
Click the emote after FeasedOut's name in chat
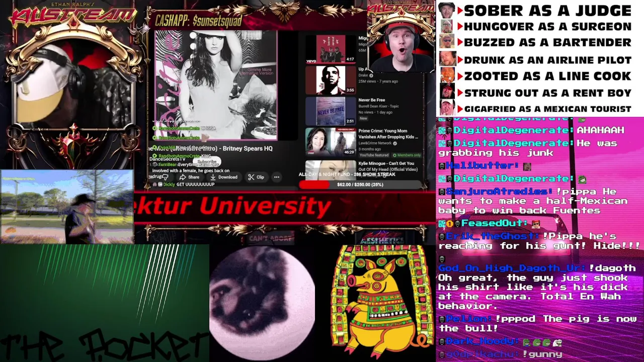point(536,223)
